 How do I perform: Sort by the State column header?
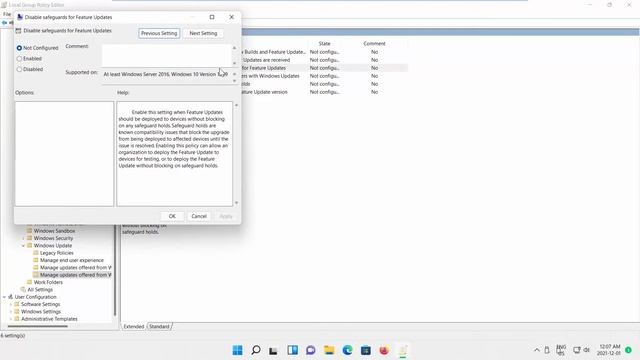[324, 43]
